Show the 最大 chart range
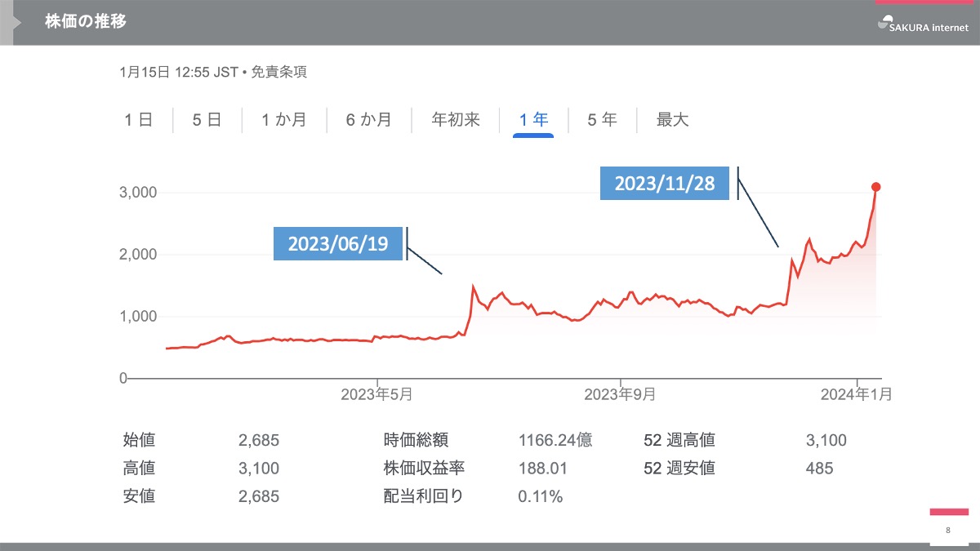This screenshot has width=980, height=551. tap(673, 120)
